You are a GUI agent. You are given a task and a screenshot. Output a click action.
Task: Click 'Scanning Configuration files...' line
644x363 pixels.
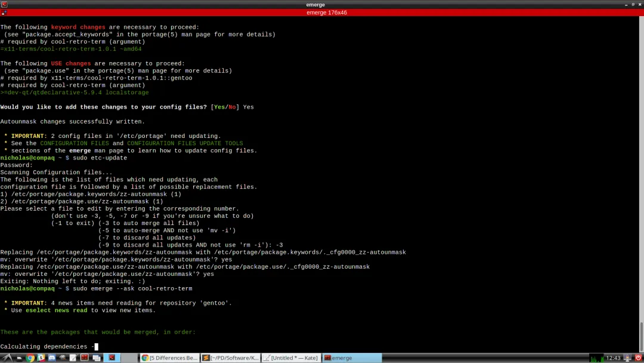[56, 173]
